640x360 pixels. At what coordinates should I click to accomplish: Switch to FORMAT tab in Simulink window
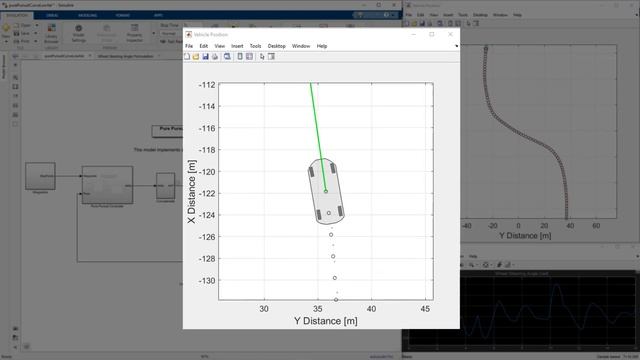pyautogui.click(x=122, y=15)
